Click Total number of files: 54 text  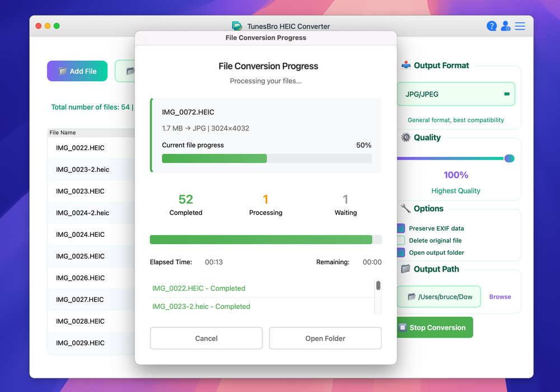click(90, 107)
